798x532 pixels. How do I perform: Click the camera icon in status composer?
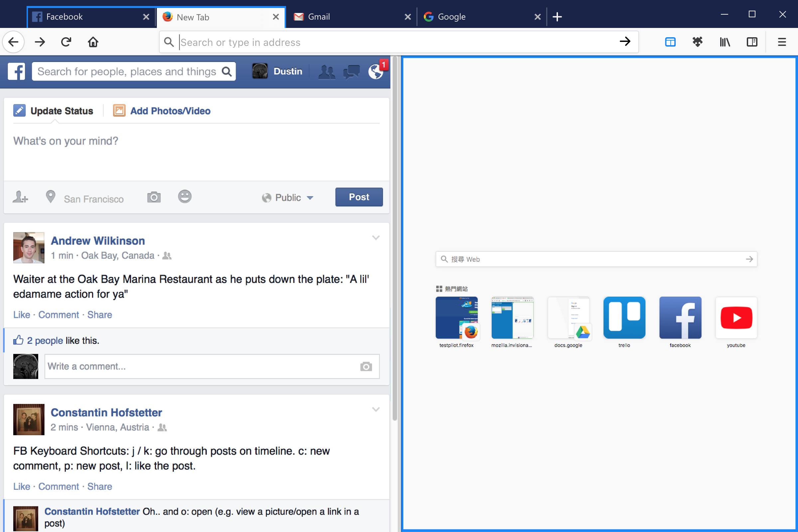pyautogui.click(x=154, y=197)
